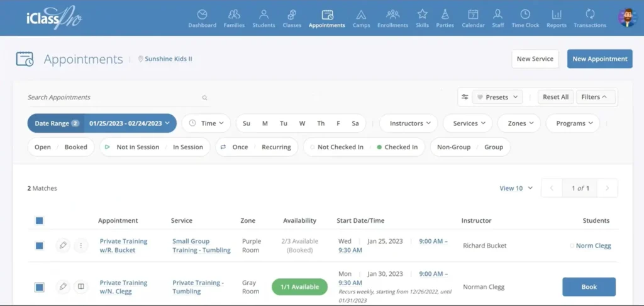Toggle the Not in Session filter
The width and height of the screenshot is (644, 306).
click(138, 147)
